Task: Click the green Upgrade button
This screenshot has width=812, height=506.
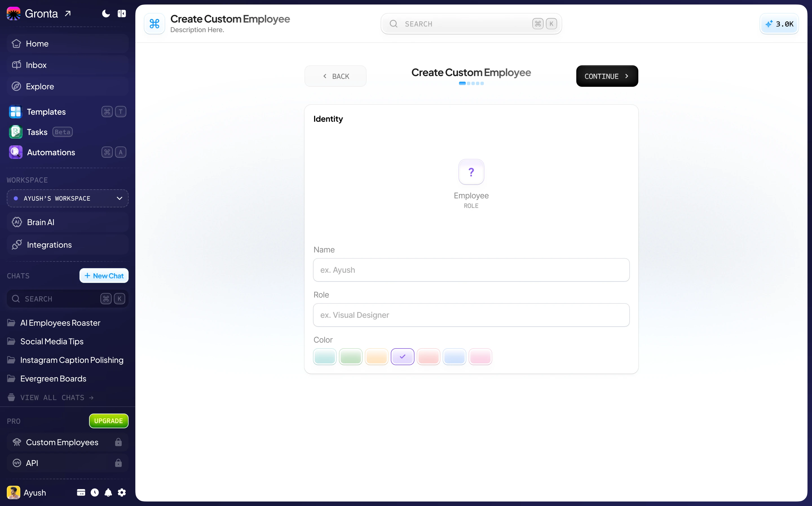Action: coord(109,421)
